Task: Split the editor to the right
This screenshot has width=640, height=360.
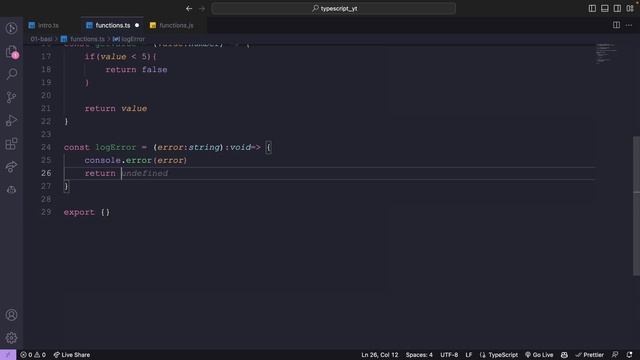Action: (x=616, y=25)
